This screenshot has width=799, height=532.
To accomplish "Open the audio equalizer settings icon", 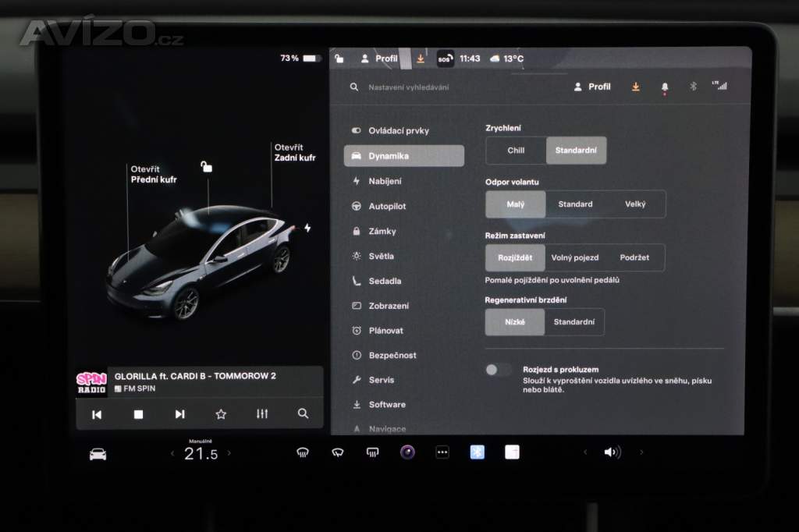I will click(x=262, y=414).
